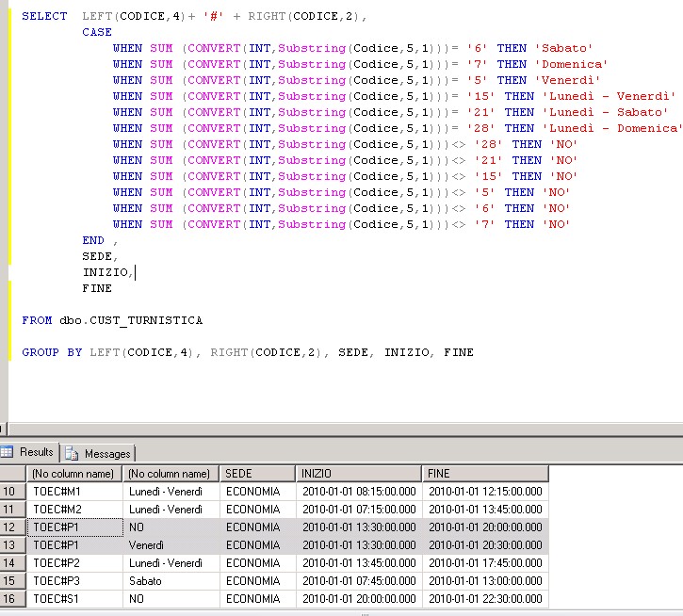Click ECONOMIA cell in row 15

click(x=257, y=581)
